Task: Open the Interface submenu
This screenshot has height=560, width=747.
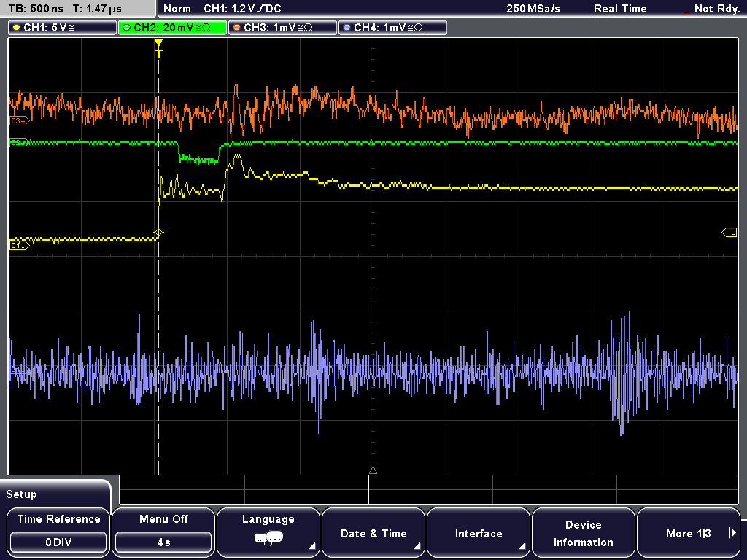Action: (479, 532)
